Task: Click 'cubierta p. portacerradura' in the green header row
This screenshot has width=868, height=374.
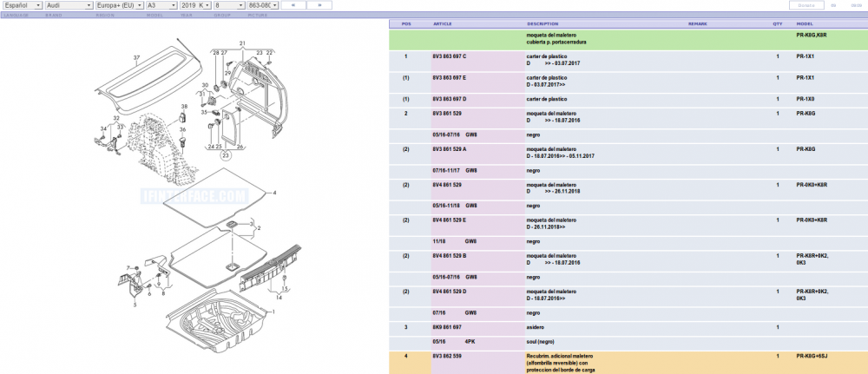Action: (556, 42)
